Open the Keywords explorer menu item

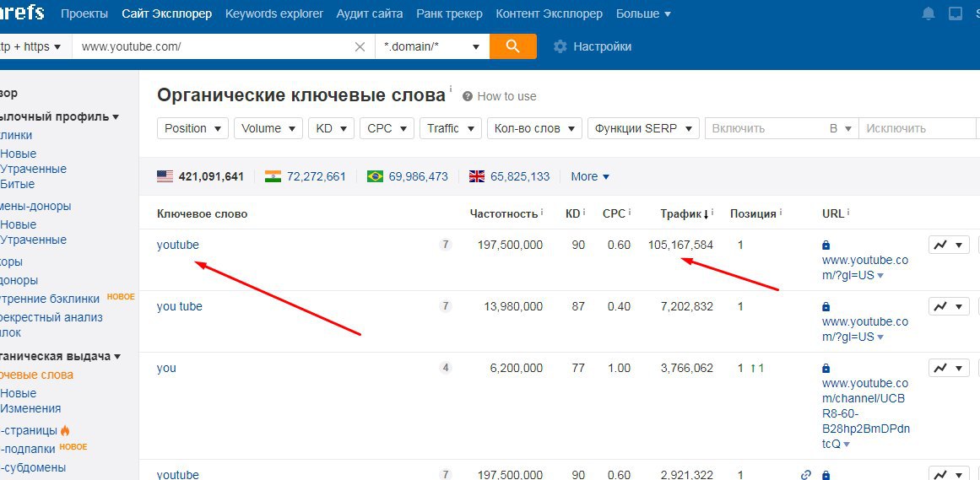274,13
